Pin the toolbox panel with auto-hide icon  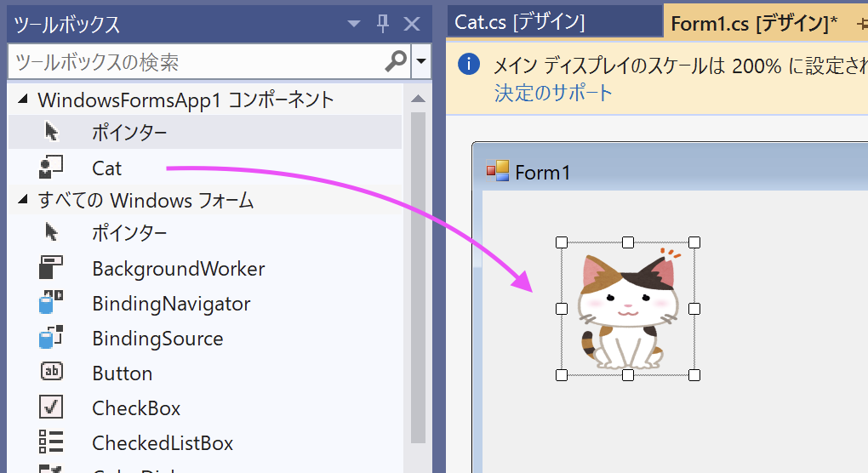tap(383, 24)
